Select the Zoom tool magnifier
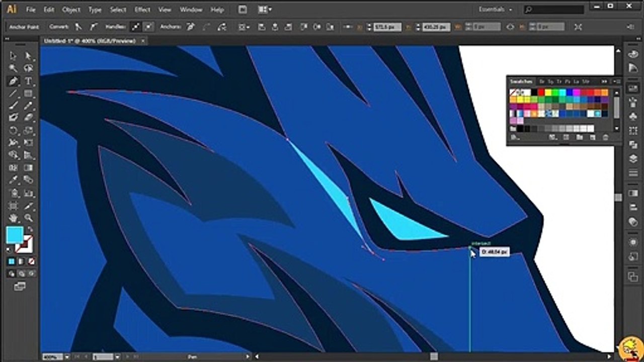644x362 pixels. 28,218
